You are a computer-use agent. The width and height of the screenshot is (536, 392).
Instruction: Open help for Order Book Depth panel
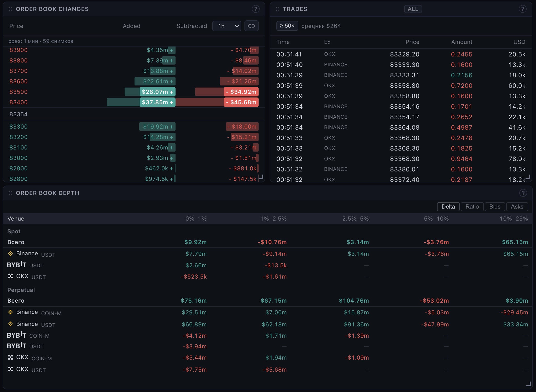tap(523, 193)
